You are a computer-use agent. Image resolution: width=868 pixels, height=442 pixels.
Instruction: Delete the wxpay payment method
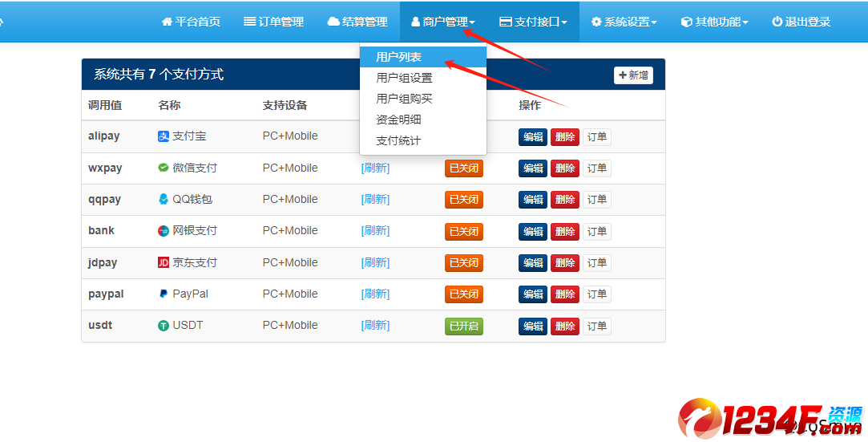[x=565, y=168]
